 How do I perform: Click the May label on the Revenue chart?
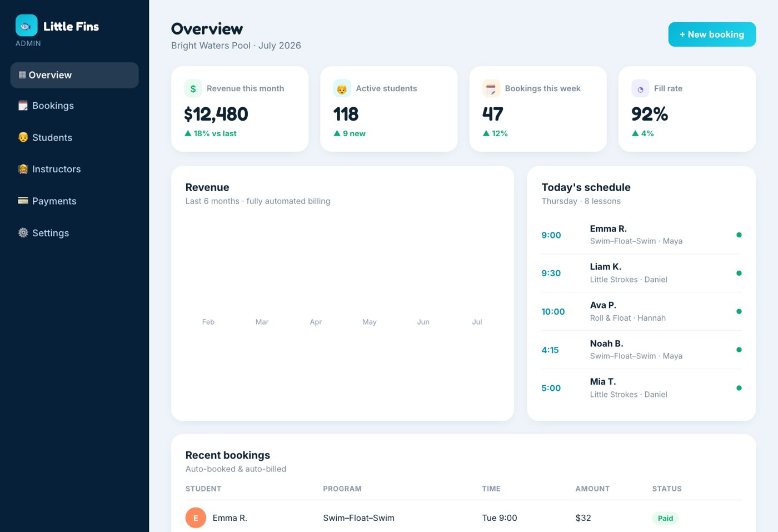[370, 322]
